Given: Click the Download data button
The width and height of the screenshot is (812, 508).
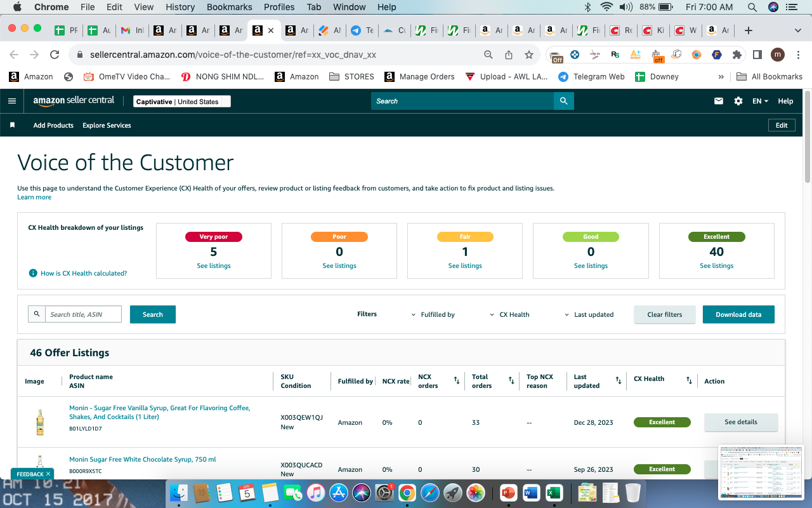Looking at the screenshot, I should coord(738,314).
